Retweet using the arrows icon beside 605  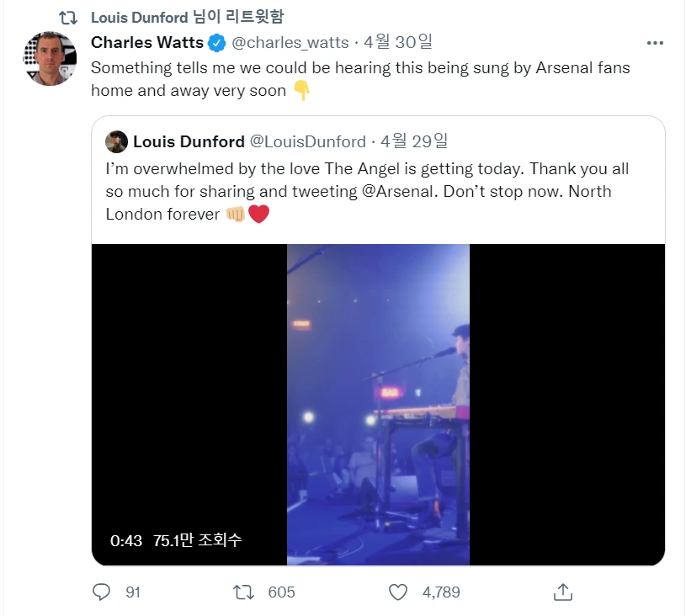click(x=243, y=592)
